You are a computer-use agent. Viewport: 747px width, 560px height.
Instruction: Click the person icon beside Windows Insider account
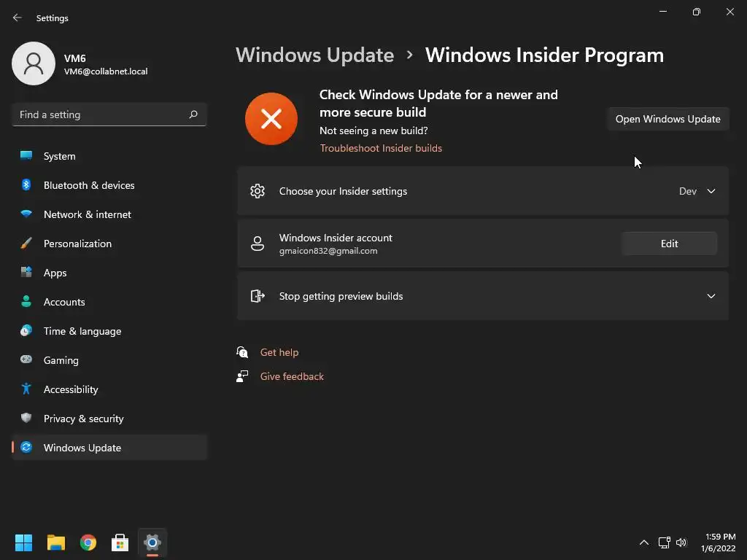(x=258, y=244)
